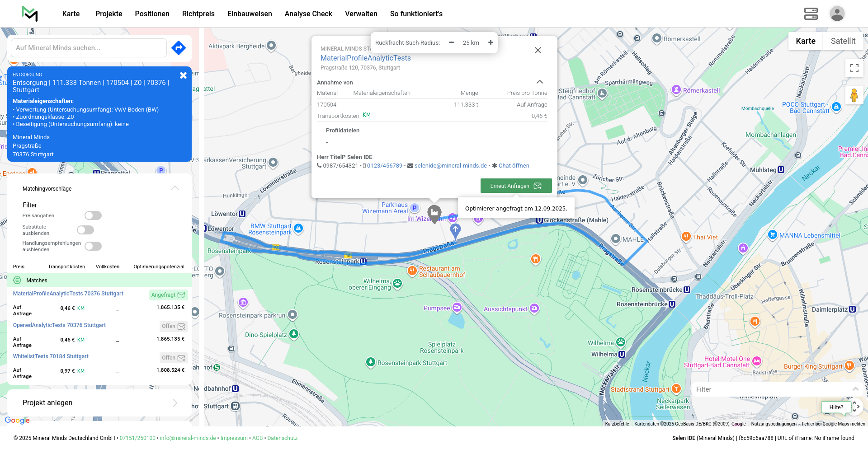This screenshot has width=868, height=449.
Task: Increase the search radius with plus
Action: 491,42
